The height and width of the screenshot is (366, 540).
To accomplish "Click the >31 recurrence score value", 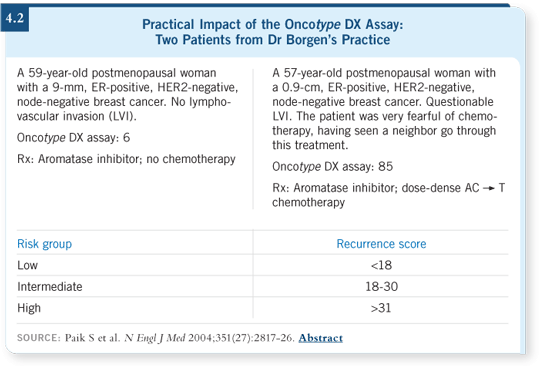I will 381,308.
